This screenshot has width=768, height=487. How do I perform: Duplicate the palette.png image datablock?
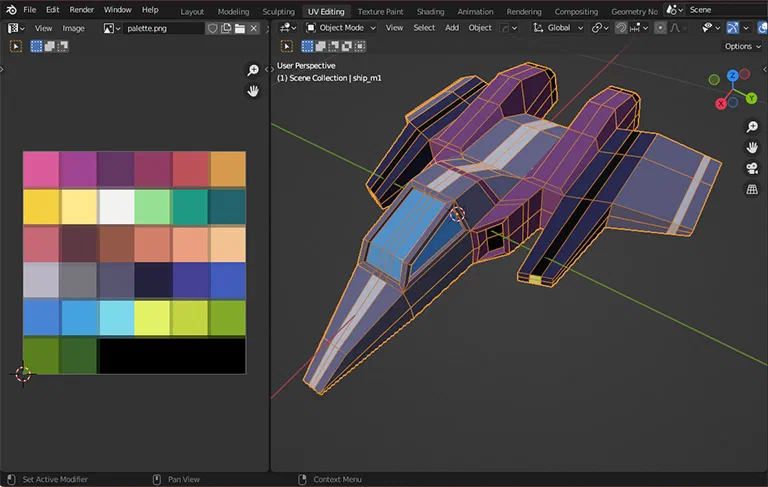tap(226, 28)
